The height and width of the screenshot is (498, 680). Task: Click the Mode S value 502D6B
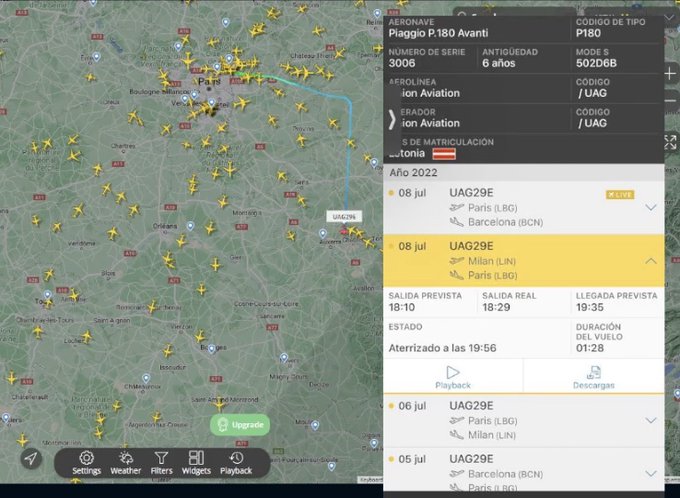click(x=596, y=63)
